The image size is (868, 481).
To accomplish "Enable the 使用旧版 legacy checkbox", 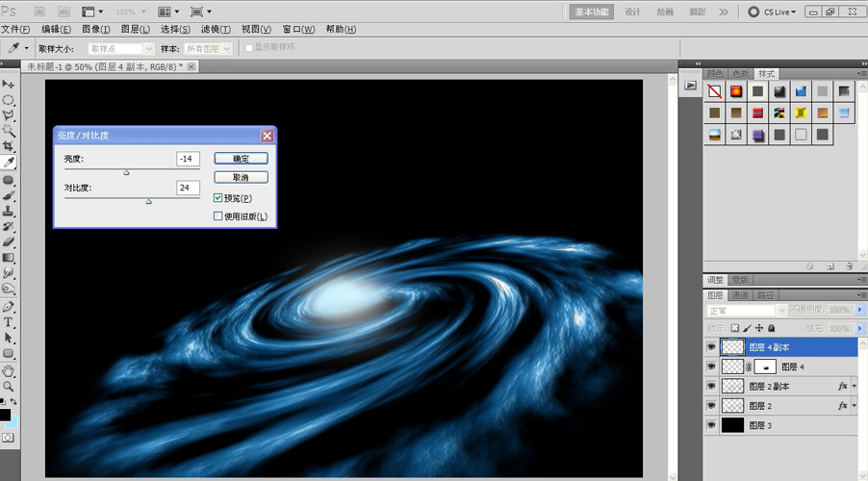I will click(x=218, y=215).
